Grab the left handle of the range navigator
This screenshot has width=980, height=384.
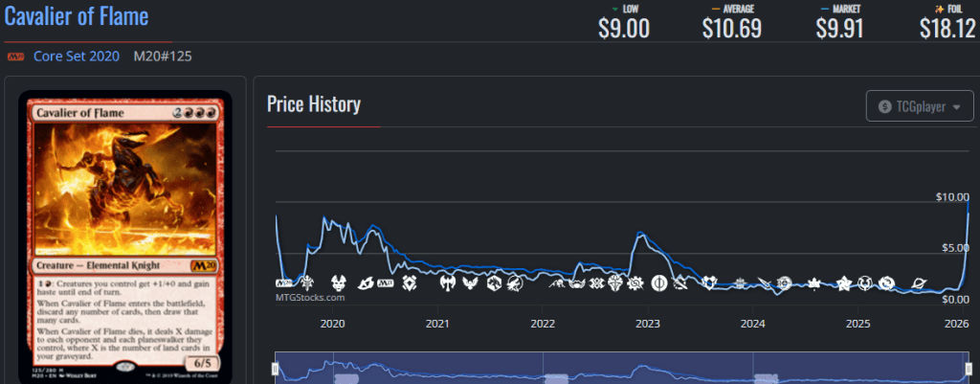pos(276,369)
